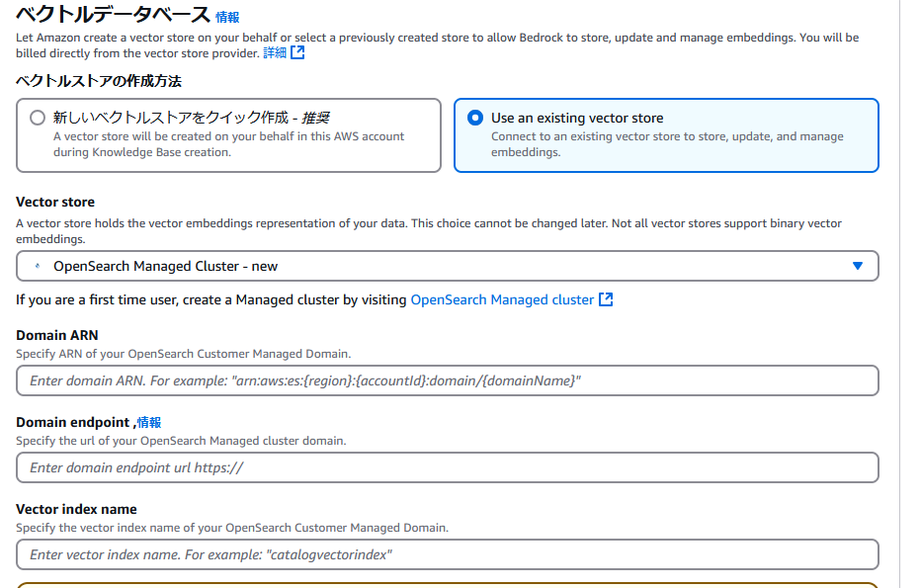Click the external link icon after 詳細
This screenshot has width=921, height=588.
point(297,52)
